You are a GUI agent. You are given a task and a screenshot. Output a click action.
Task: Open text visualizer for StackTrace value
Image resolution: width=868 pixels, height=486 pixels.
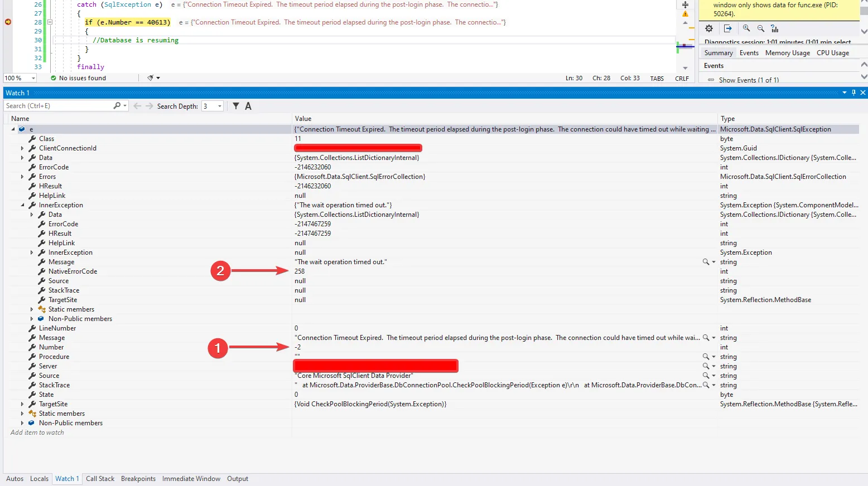[706, 385]
